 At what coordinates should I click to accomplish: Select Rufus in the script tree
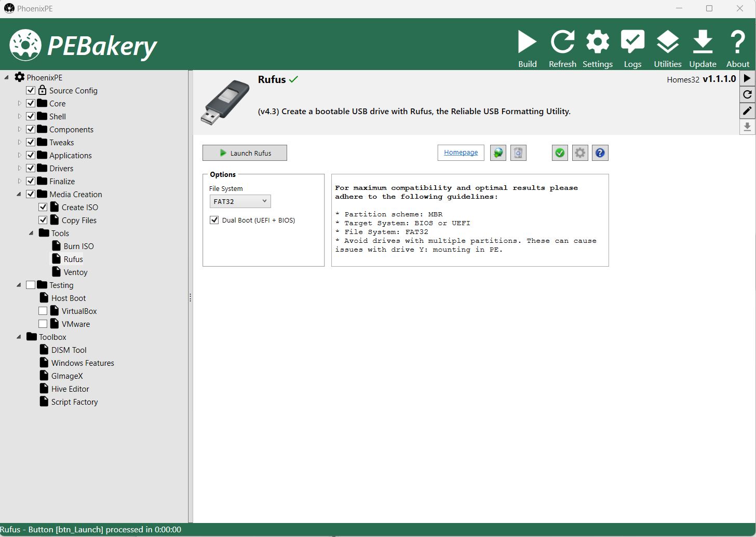[x=73, y=259]
